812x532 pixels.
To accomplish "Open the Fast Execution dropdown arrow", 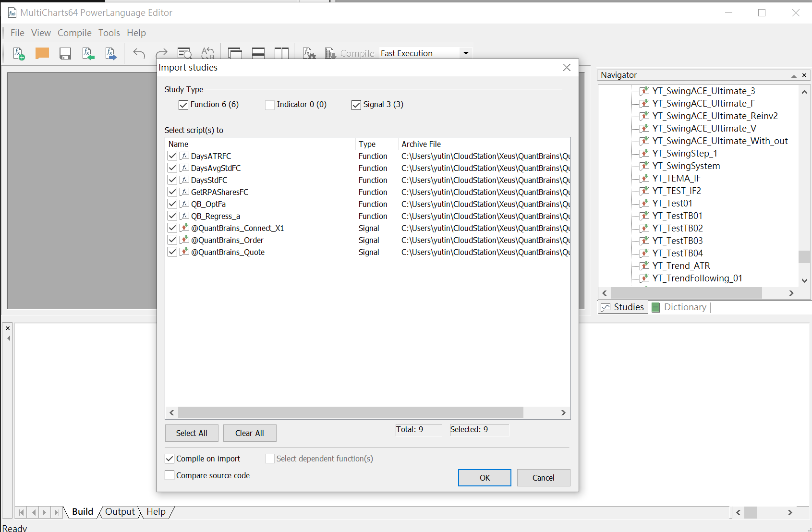I will [465, 53].
